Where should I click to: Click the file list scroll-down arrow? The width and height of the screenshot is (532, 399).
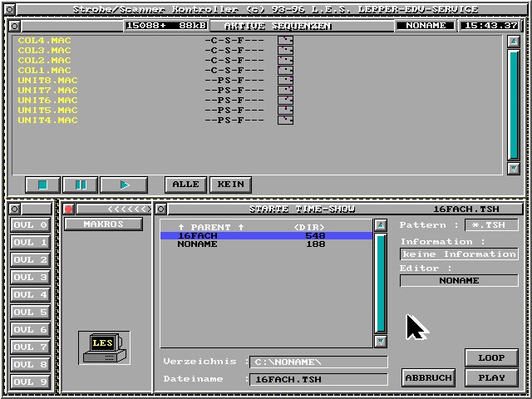click(381, 342)
